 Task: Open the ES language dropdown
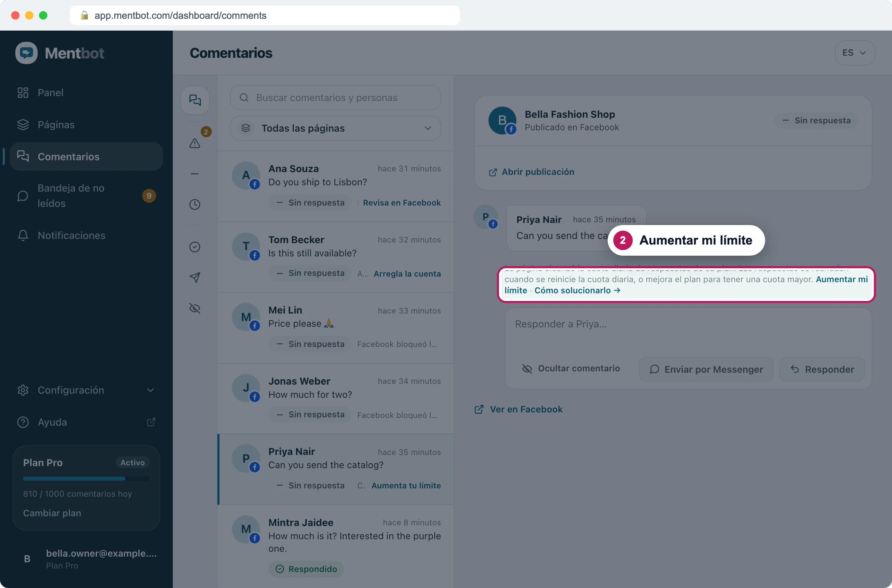click(854, 53)
